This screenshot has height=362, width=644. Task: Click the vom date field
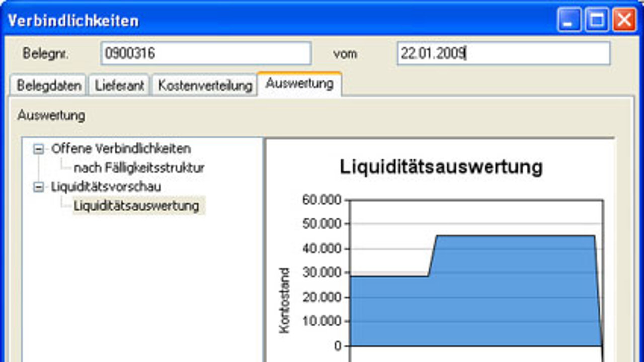(504, 53)
